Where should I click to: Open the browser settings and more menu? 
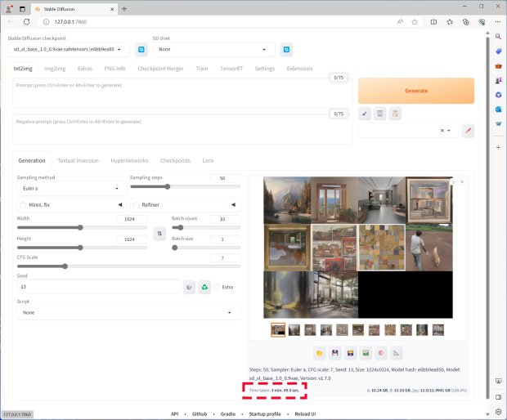click(x=498, y=22)
